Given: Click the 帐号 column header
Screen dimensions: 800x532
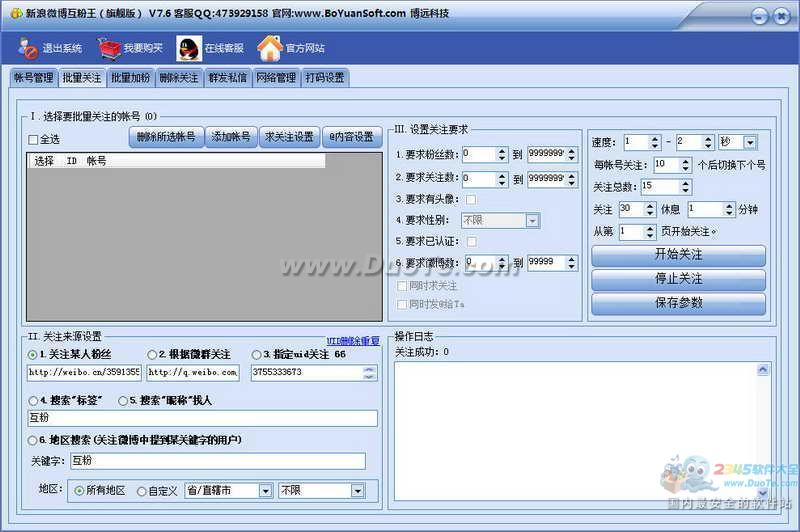Looking at the screenshot, I should tap(96, 161).
